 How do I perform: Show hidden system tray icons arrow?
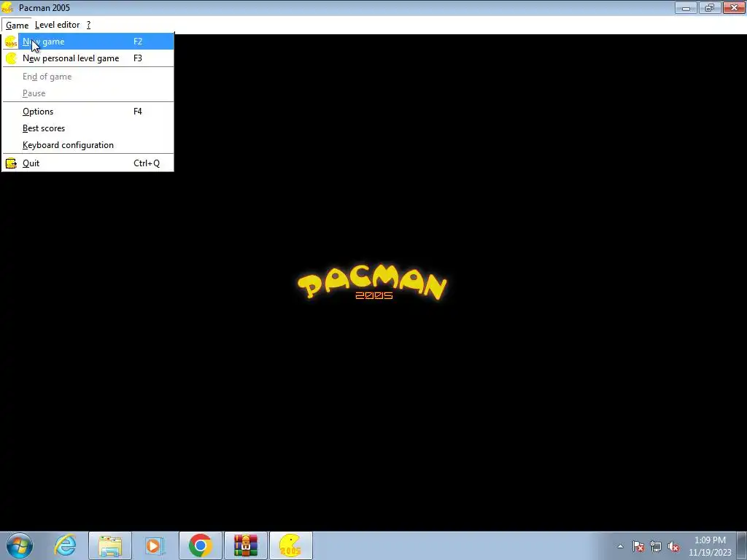pos(620,546)
